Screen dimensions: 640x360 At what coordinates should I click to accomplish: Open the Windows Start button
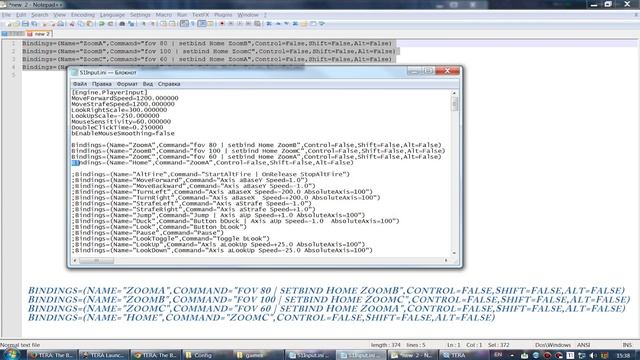pyautogui.click(x=11, y=354)
